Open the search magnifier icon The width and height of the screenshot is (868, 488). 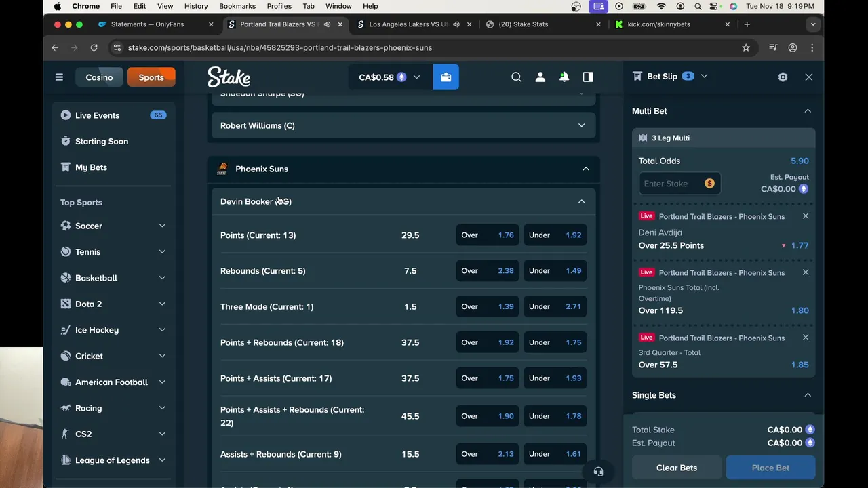(x=517, y=77)
